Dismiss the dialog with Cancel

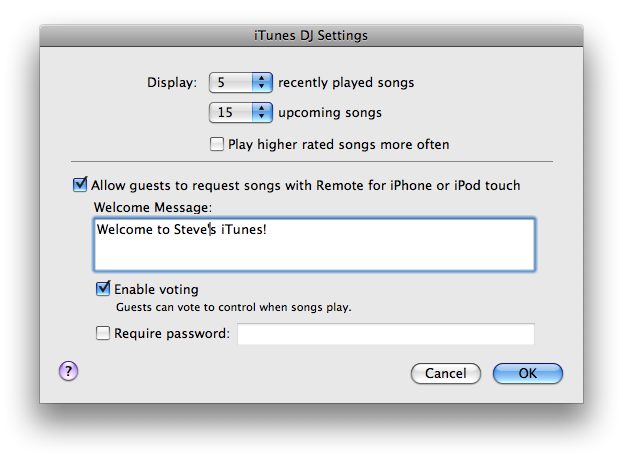[446, 373]
